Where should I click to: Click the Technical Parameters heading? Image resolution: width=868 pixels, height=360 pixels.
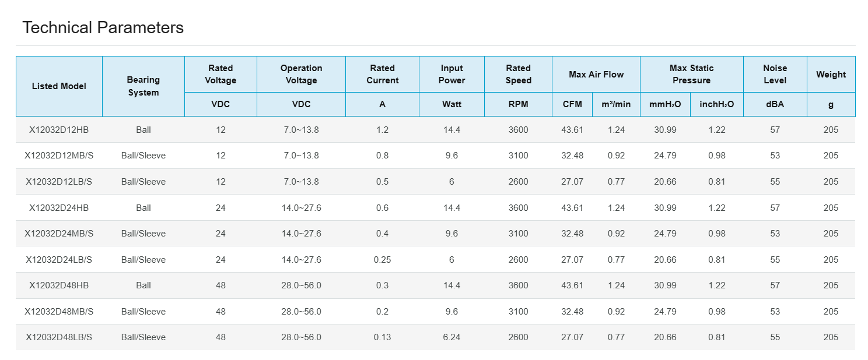pyautogui.click(x=103, y=27)
